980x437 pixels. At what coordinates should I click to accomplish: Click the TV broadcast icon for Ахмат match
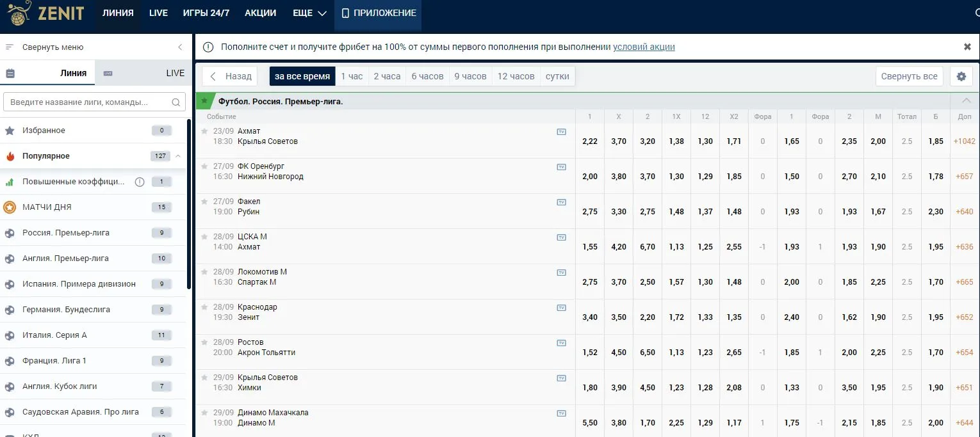click(x=561, y=132)
